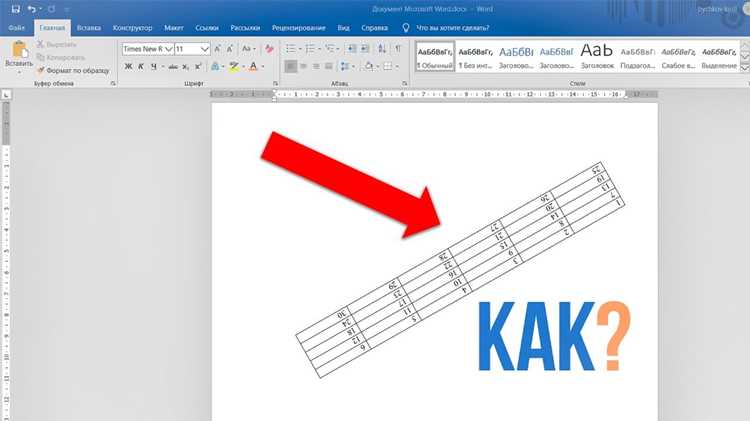Click the bulleted list icon
The width and height of the screenshot is (750, 421).
click(290, 49)
